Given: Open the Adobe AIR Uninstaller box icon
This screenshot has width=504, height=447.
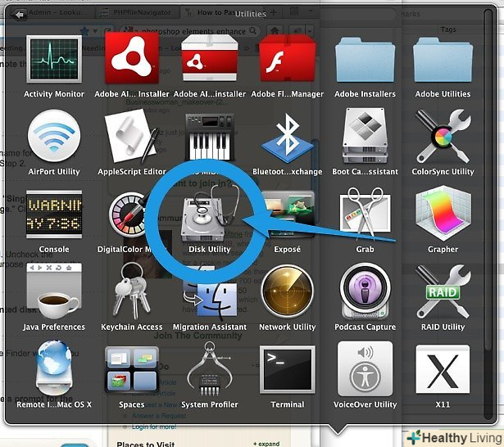Looking at the screenshot, I should click(x=210, y=58).
